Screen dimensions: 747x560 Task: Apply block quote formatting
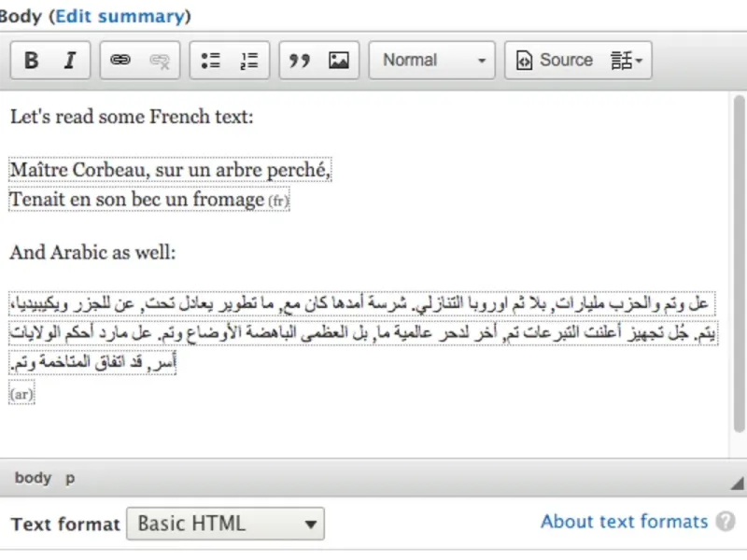pos(300,61)
